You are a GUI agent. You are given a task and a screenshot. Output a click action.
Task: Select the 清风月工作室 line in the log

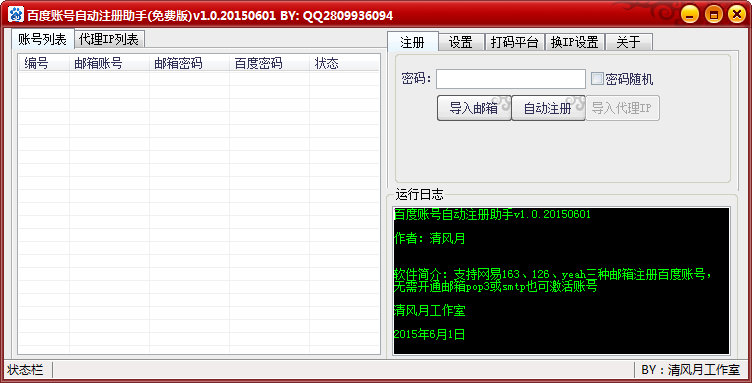pyautogui.click(x=429, y=311)
